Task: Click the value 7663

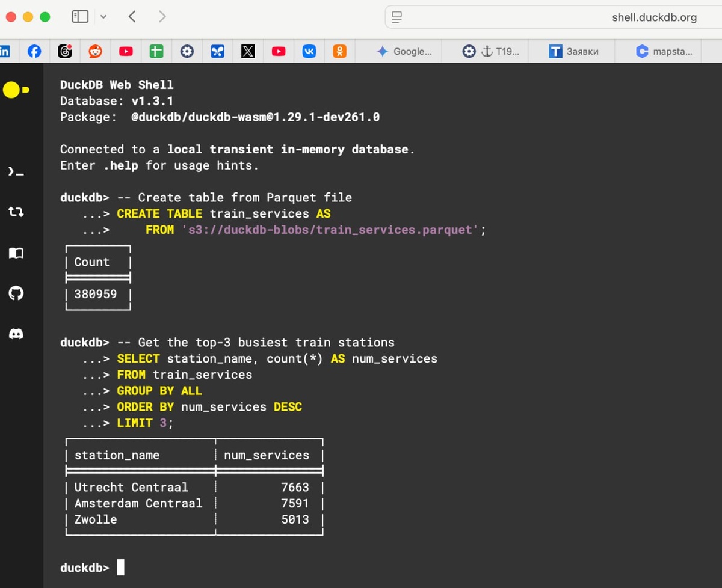Action: point(295,488)
